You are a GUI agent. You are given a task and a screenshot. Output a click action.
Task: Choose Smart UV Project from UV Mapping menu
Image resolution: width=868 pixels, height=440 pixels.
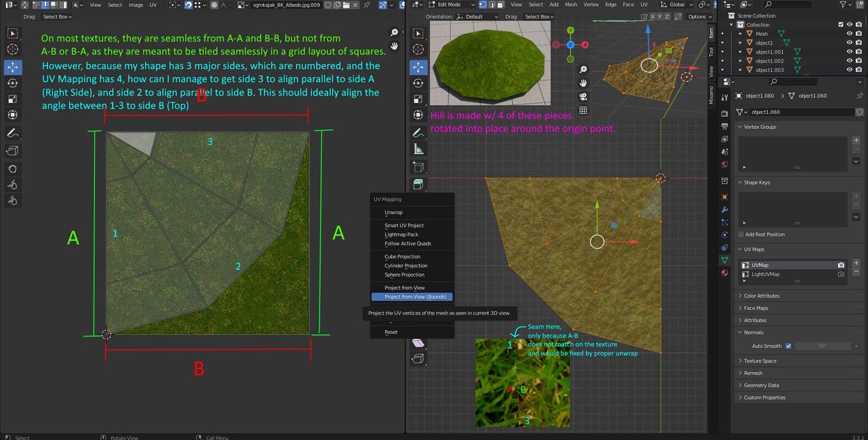pyautogui.click(x=403, y=225)
